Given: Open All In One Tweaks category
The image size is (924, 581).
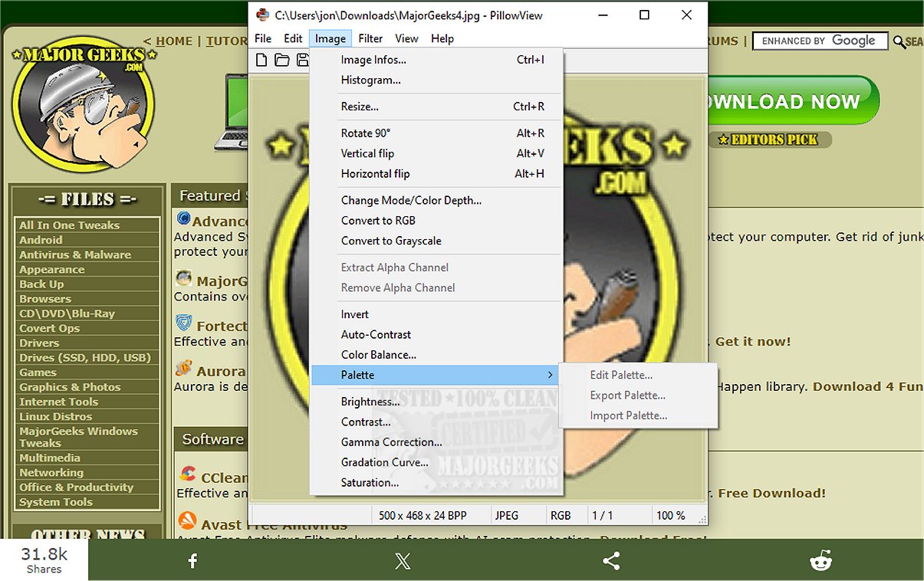Looking at the screenshot, I should [x=70, y=225].
